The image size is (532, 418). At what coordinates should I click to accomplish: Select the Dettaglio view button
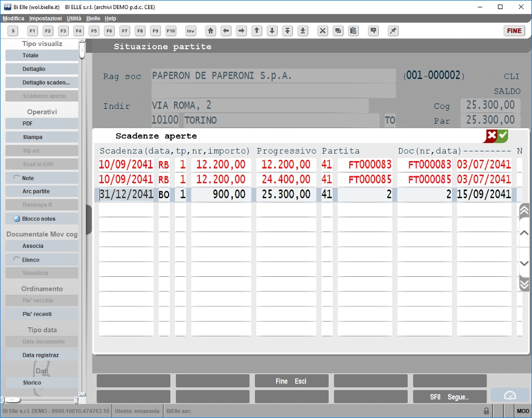(x=42, y=69)
